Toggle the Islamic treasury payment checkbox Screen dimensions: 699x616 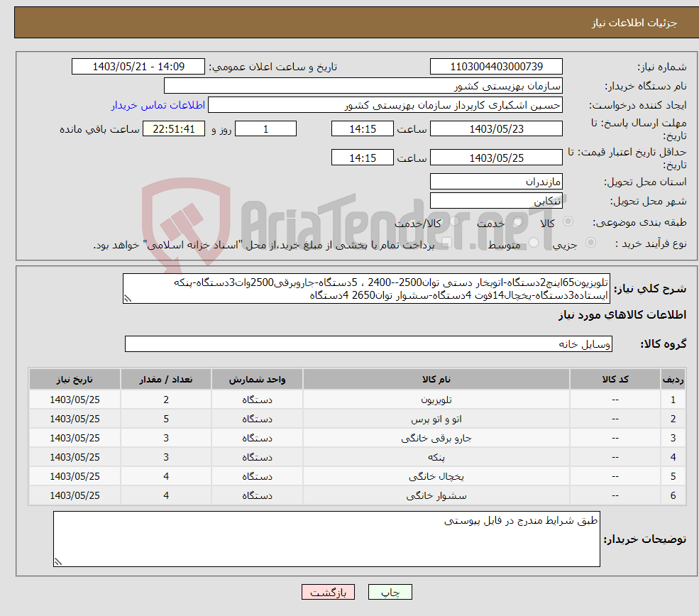[x=446, y=243]
